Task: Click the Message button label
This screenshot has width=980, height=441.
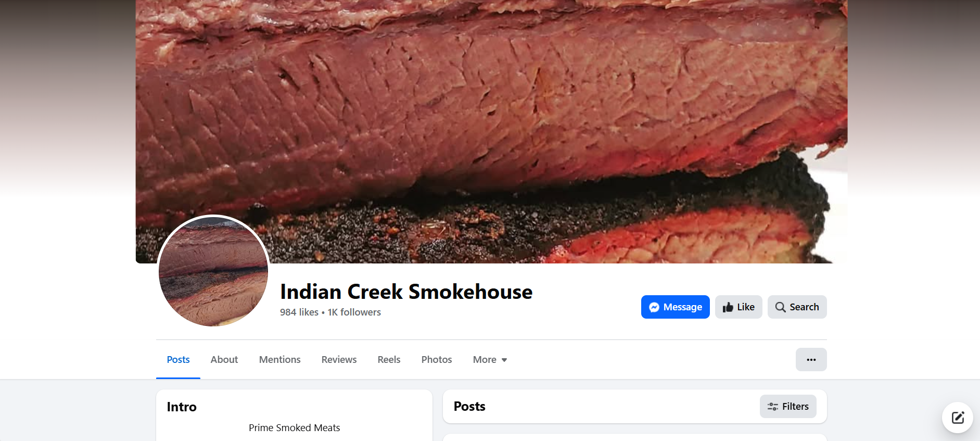Action: 682,307
